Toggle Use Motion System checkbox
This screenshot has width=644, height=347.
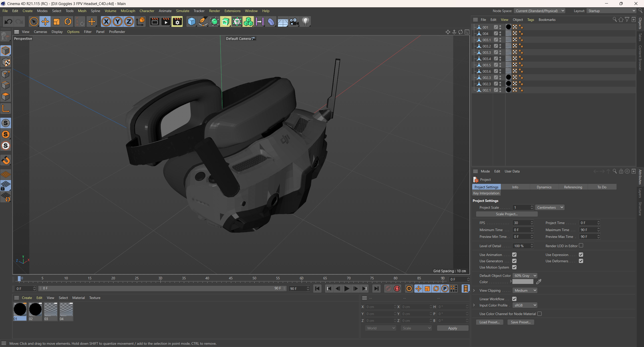pos(514,267)
